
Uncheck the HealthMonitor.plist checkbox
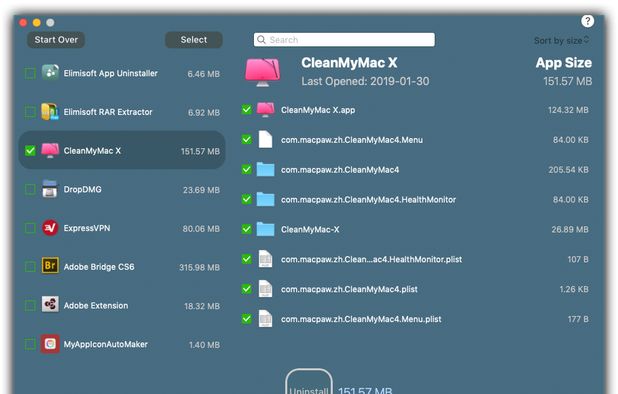coord(246,259)
